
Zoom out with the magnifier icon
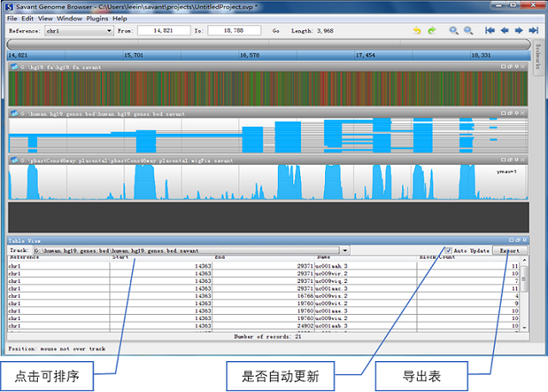click(x=468, y=31)
